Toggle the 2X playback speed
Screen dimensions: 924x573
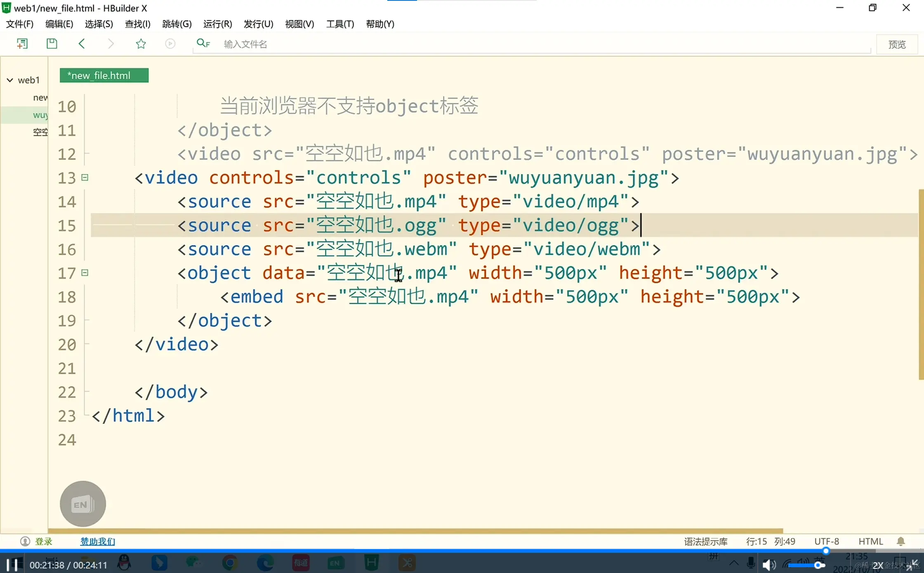[x=878, y=566]
